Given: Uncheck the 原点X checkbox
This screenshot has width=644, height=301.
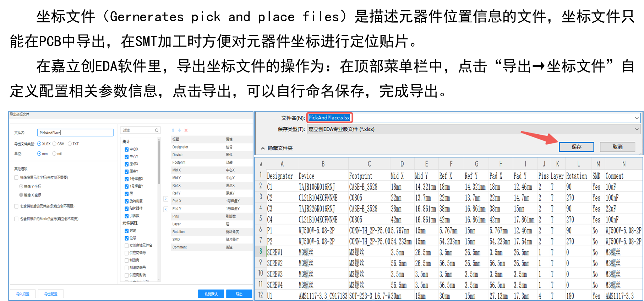Looking at the screenshot, I should pos(127,164).
